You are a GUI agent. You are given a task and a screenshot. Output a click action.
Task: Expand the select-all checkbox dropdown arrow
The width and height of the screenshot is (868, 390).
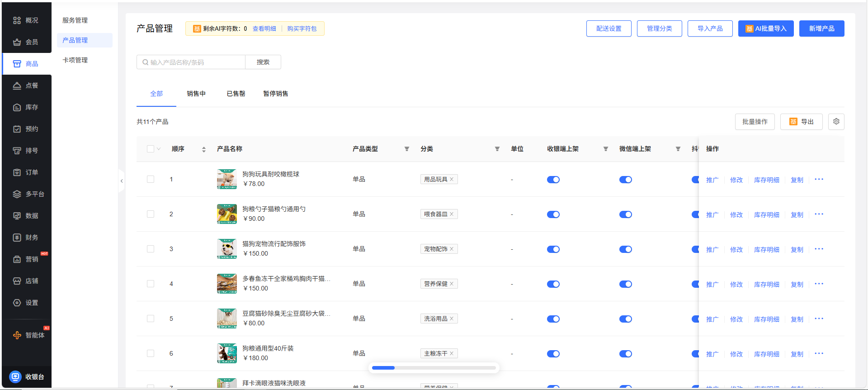[159, 149]
